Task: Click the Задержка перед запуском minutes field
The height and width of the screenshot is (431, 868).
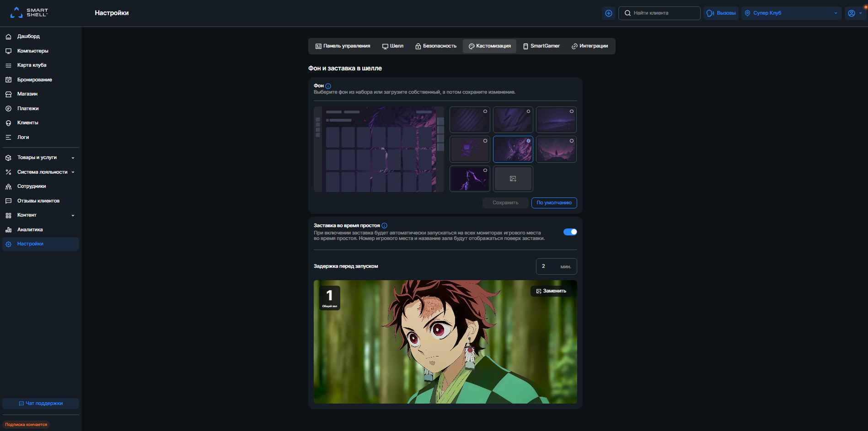Action: tap(556, 266)
